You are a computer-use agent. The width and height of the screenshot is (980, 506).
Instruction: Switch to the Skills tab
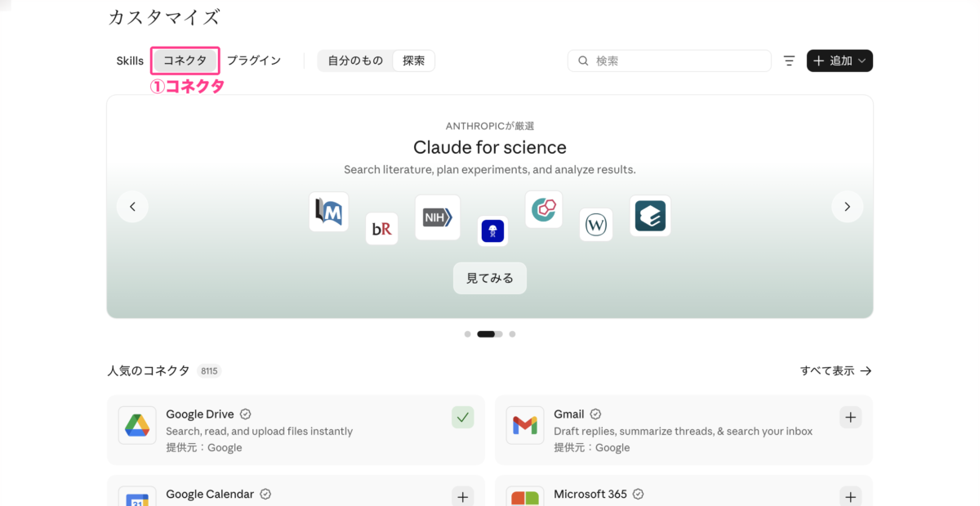point(130,60)
